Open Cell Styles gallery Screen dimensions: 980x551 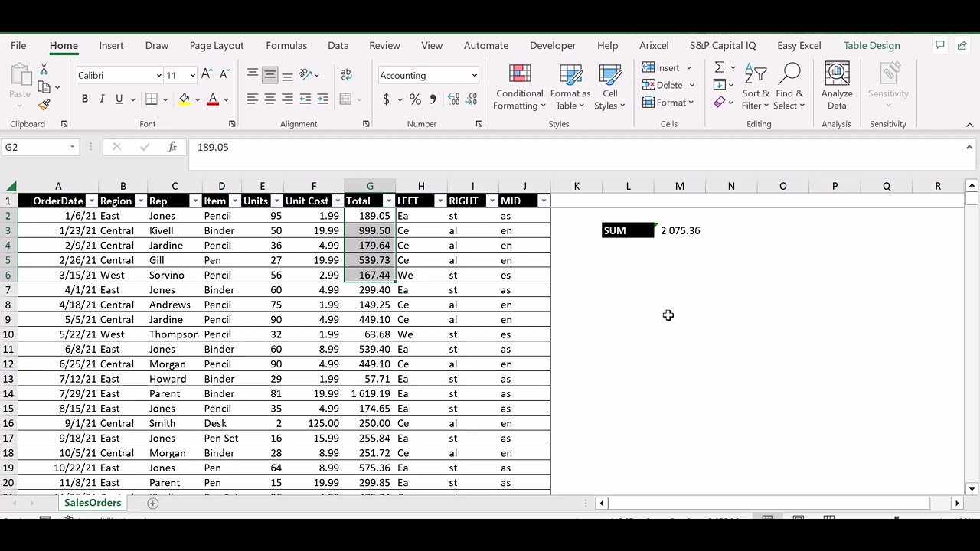(x=609, y=87)
